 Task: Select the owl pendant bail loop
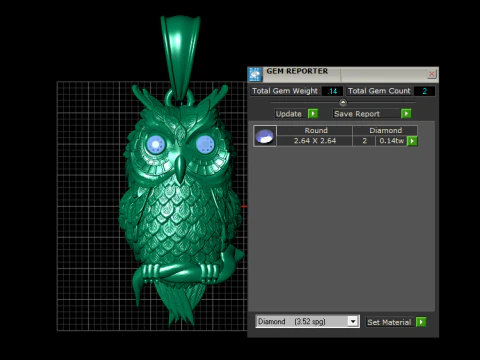click(180, 57)
